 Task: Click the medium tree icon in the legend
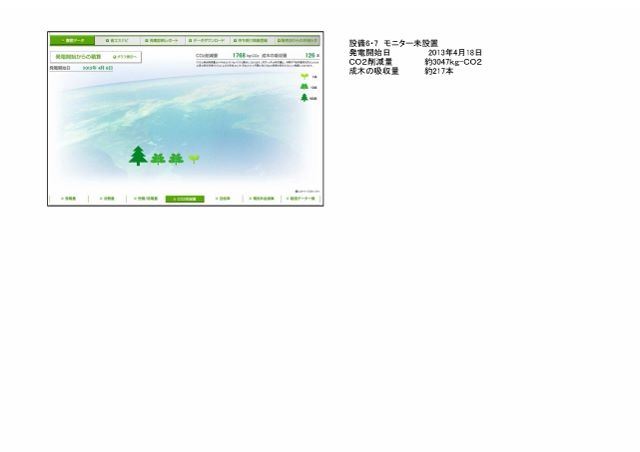[303, 87]
